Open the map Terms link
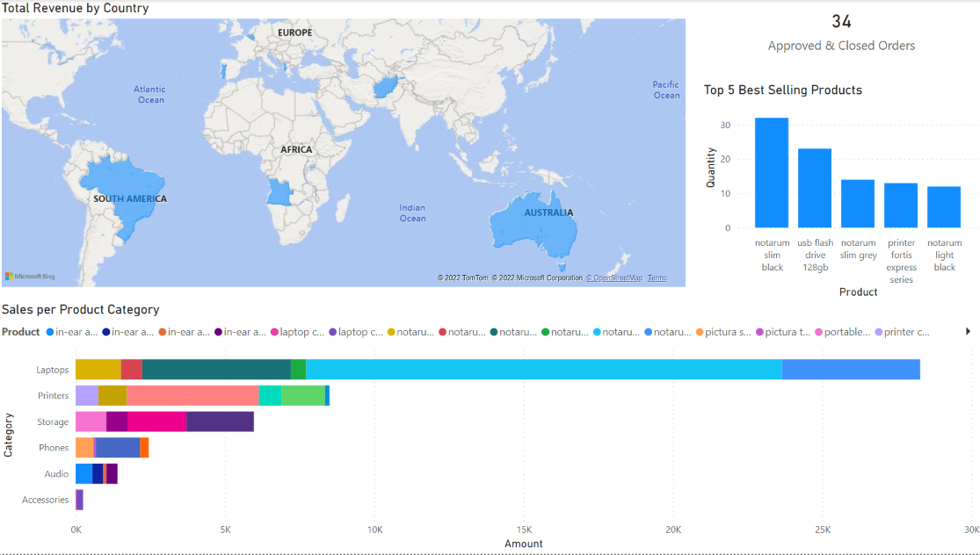Screen dimensions: 980x555 click(x=657, y=278)
